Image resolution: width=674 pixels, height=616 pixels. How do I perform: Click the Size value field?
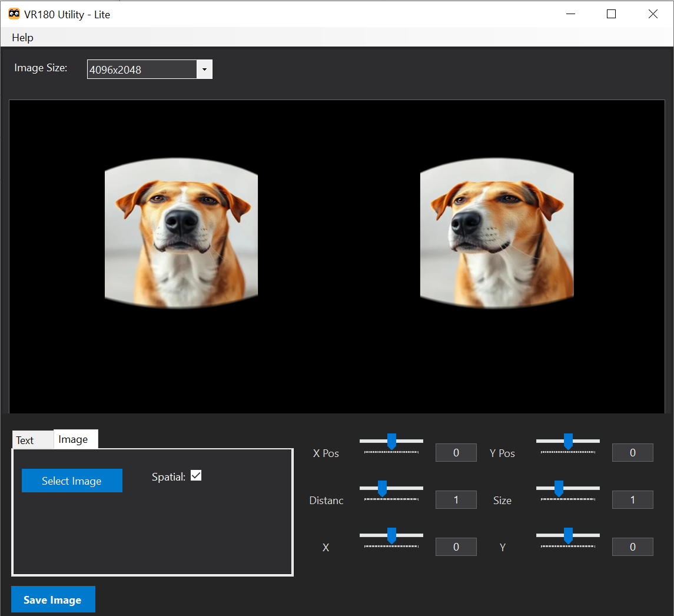tap(633, 499)
